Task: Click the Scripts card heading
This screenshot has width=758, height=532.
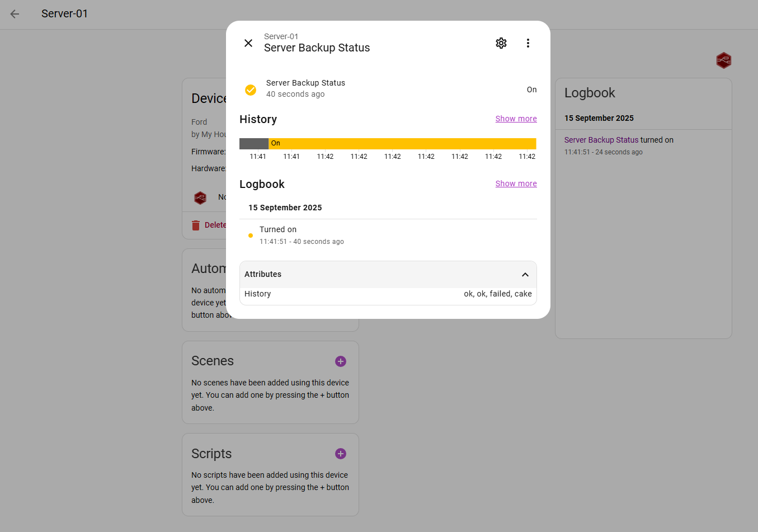Action: 211,454
